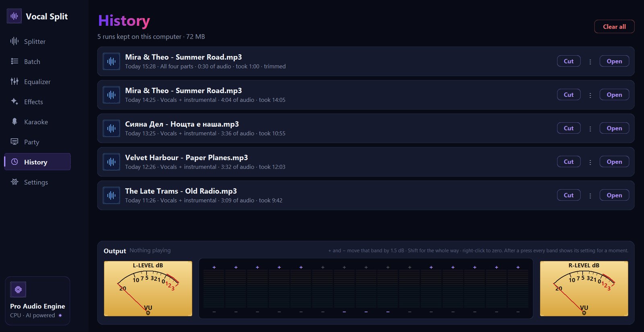Cut the Summer Road run from 14:25
The image size is (644, 332).
[x=569, y=94]
